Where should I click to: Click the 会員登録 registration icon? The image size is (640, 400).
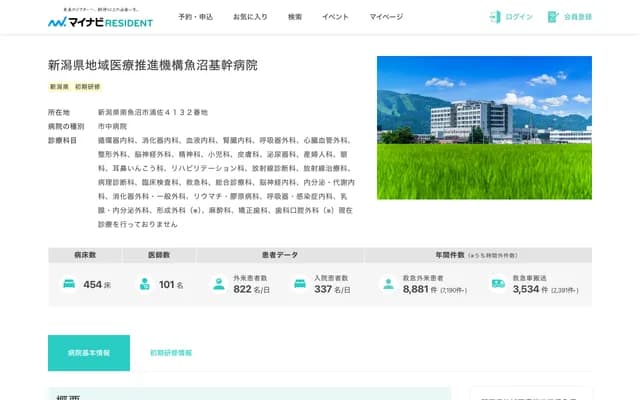coord(554,17)
